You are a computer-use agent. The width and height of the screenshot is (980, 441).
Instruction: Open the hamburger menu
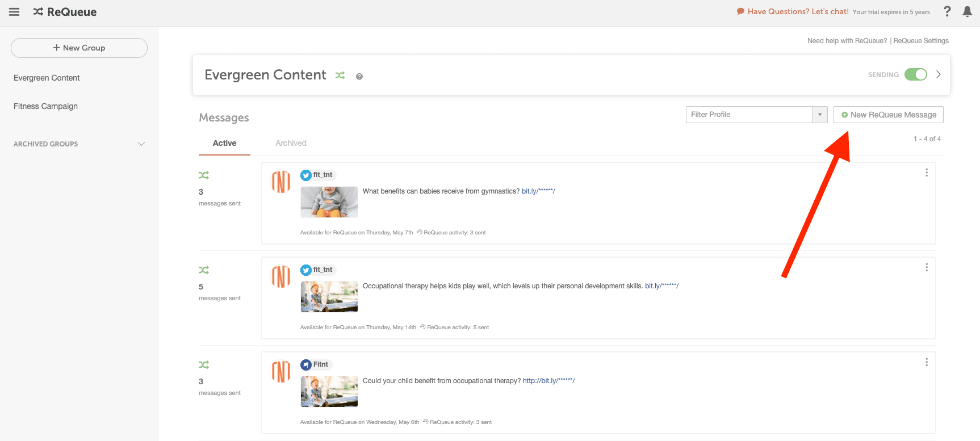[14, 12]
